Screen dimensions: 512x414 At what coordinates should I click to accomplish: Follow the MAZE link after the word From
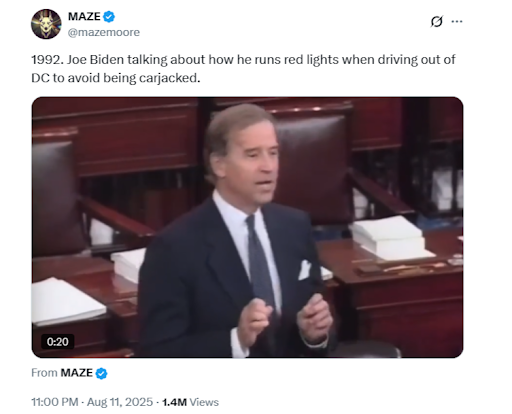coord(77,373)
